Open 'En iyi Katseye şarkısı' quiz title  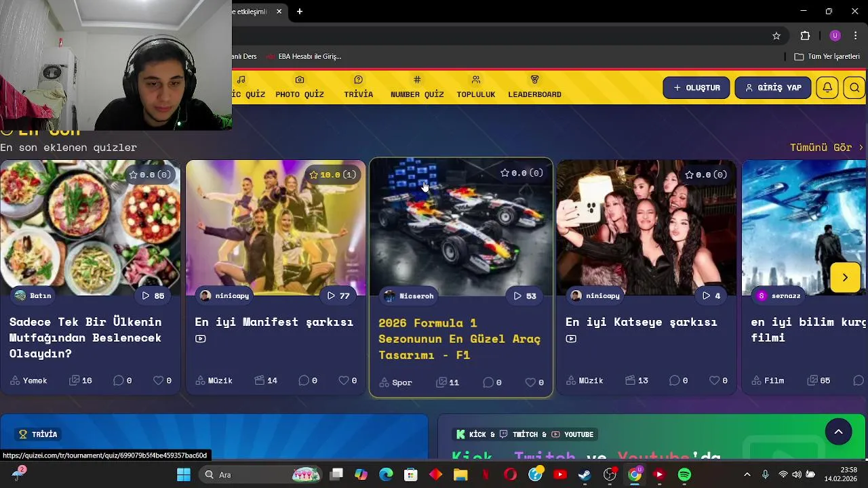point(642,322)
